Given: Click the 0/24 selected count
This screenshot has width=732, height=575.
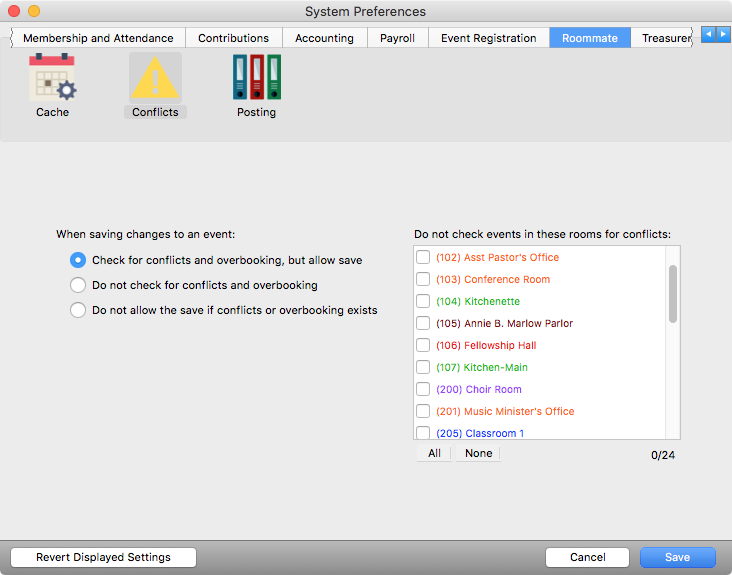Looking at the screenshot, I should coord(663,455).
